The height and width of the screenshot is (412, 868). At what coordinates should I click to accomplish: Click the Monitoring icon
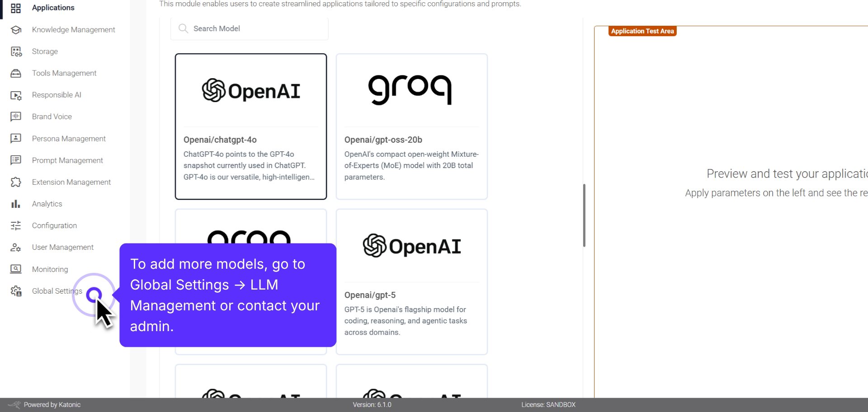15,269
